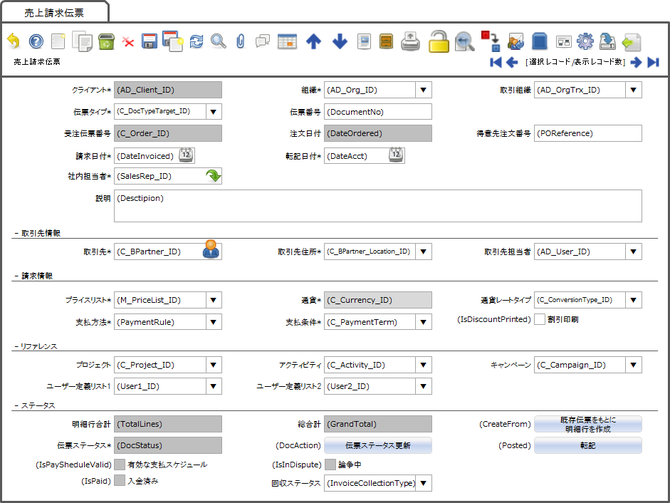670x503 pixels.
Task: Create a new record with blank page icon
Action: click(x=58, y=41)
